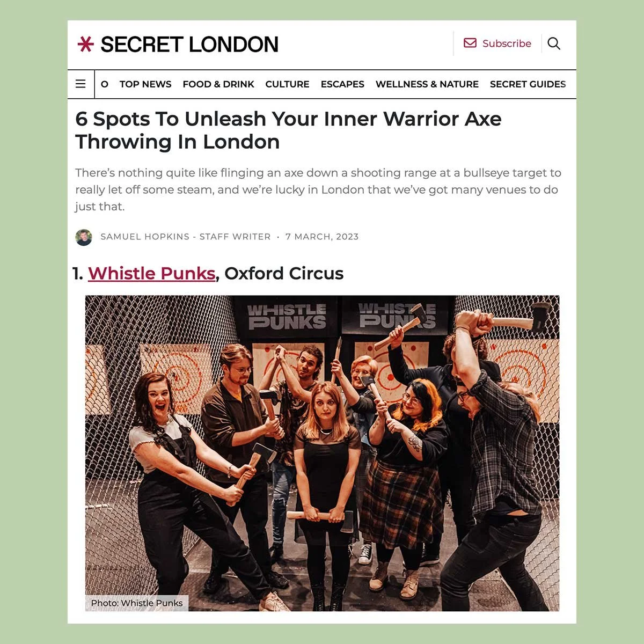Open Secret Guides section
Image resolution: width=644 pixels, height=644 pixels.
click(x=528, y=84)
